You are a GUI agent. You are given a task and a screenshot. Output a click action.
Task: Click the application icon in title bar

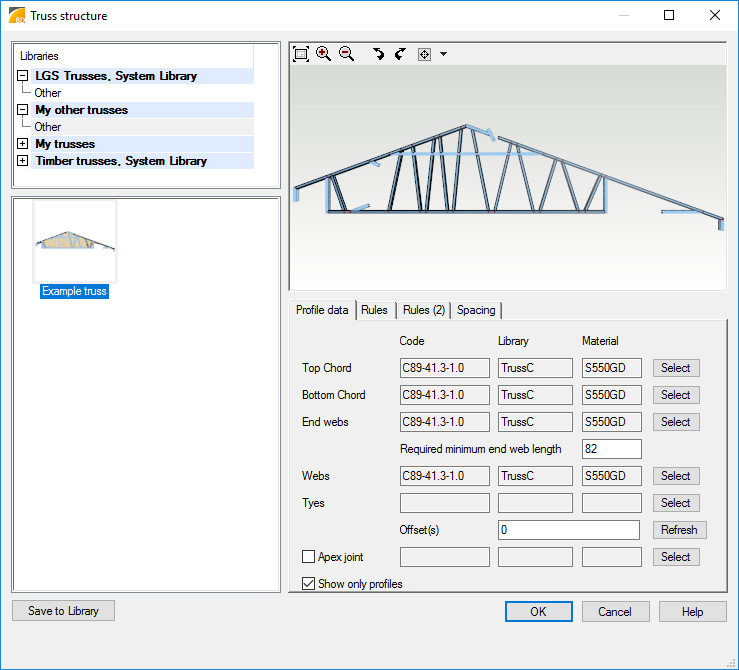pyautogui.click(x=17, y=16)
